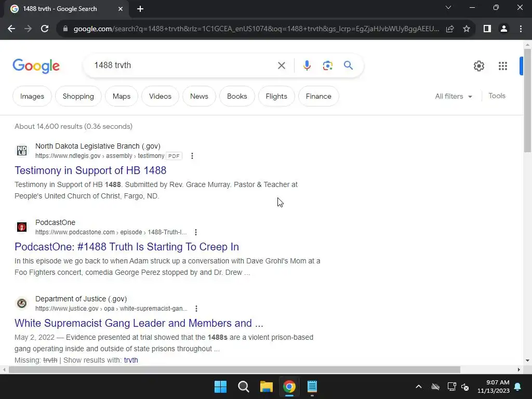Click the Chrome taskbar icon
Viewport: 532px width, 399px height.
click(289, 387)
